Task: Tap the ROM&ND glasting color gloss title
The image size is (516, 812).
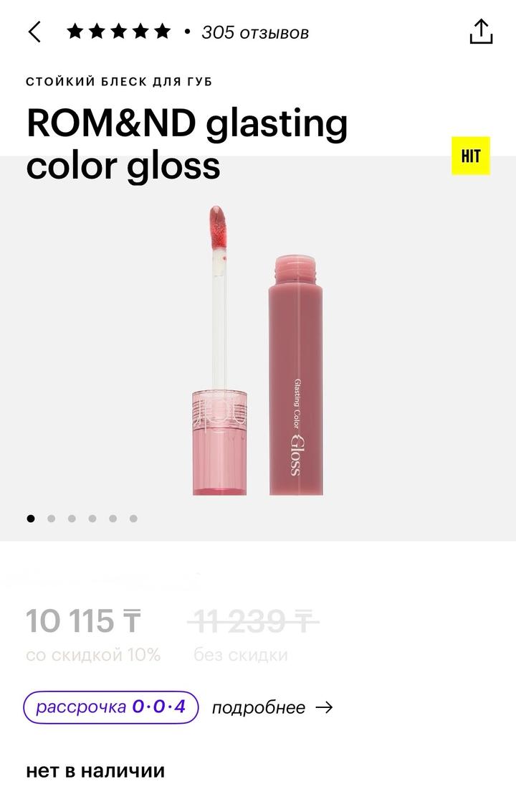Action: tap(187, 144)
